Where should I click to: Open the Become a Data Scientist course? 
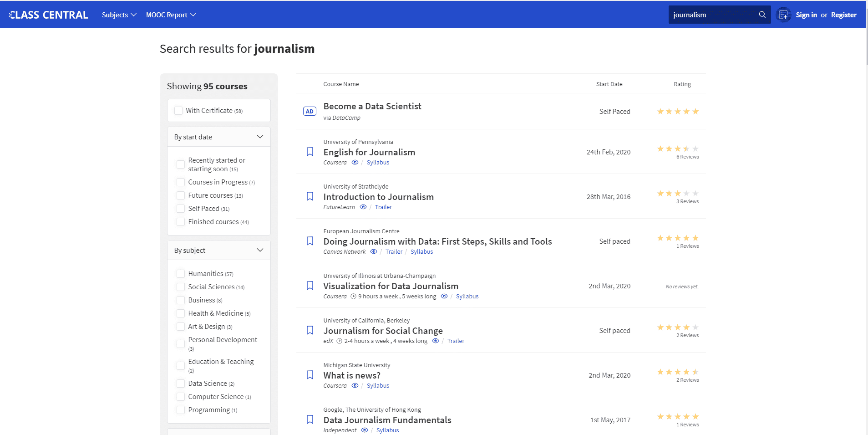pos(372,106)
